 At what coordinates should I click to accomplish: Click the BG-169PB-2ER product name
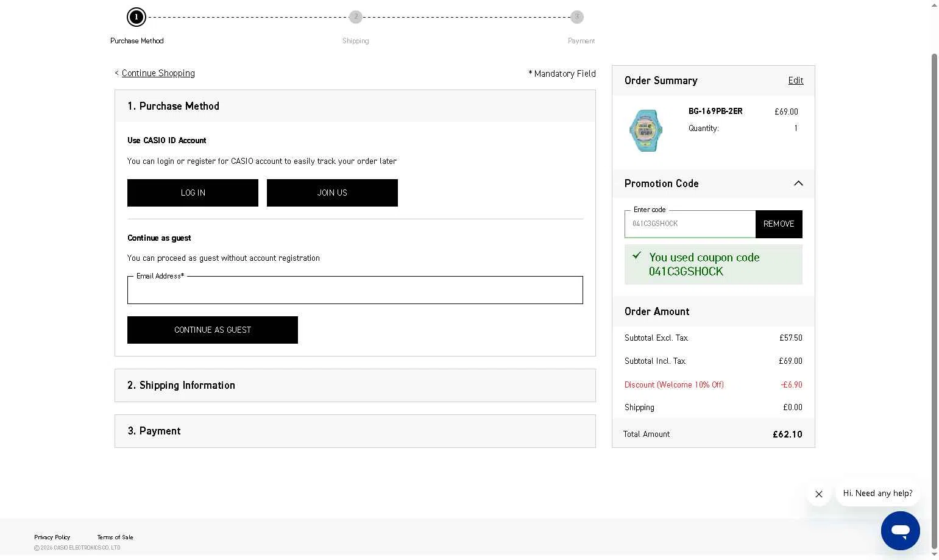tap(715, 111)
